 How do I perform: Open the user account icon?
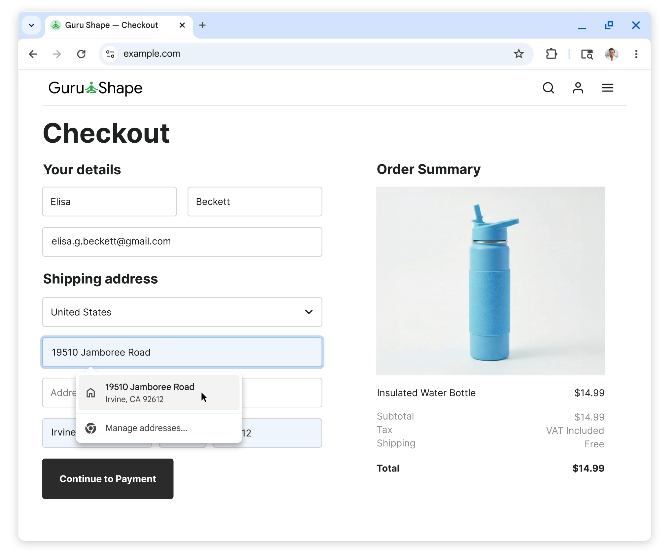point(578,88)
